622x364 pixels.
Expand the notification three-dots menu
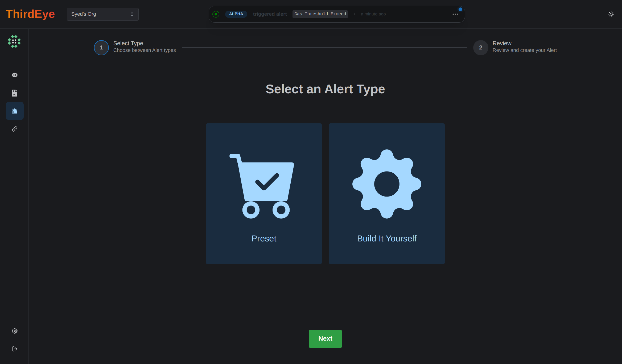click(455, 14)
